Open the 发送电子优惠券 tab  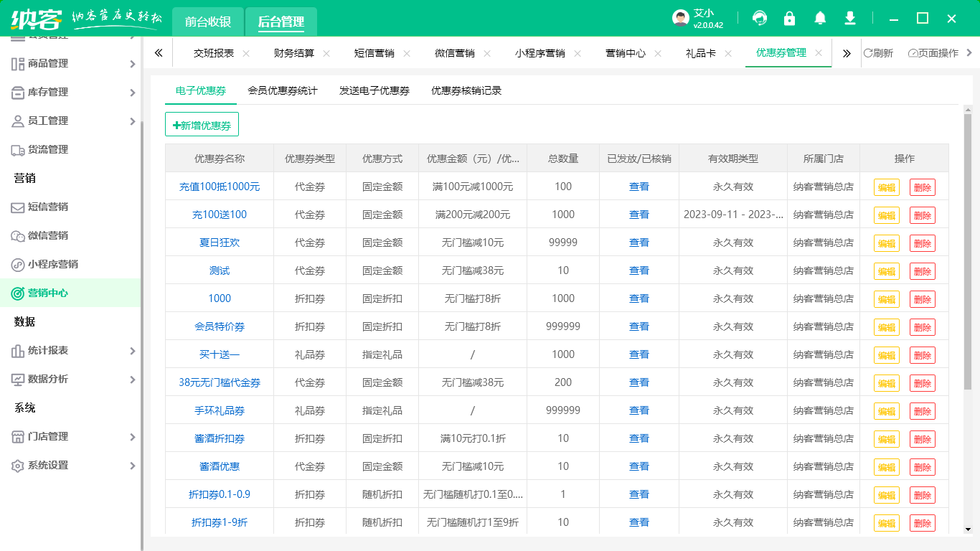click(374, 90)
